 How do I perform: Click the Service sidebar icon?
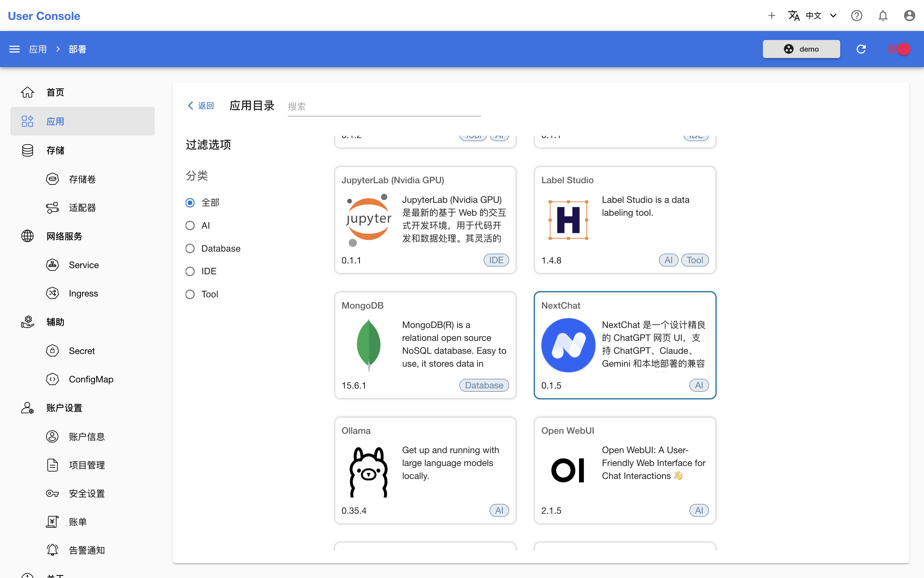(52, 264)
